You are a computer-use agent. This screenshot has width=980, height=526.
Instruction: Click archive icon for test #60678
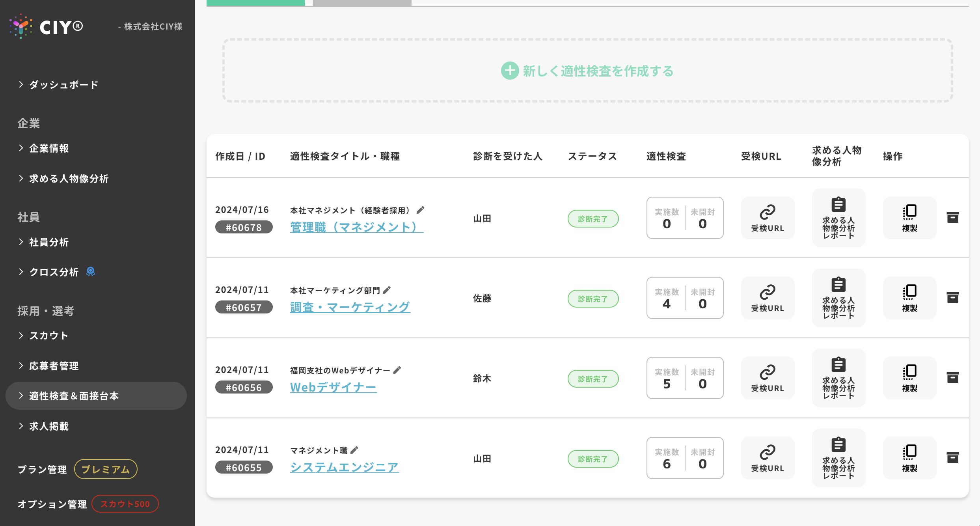pos(952,218)
